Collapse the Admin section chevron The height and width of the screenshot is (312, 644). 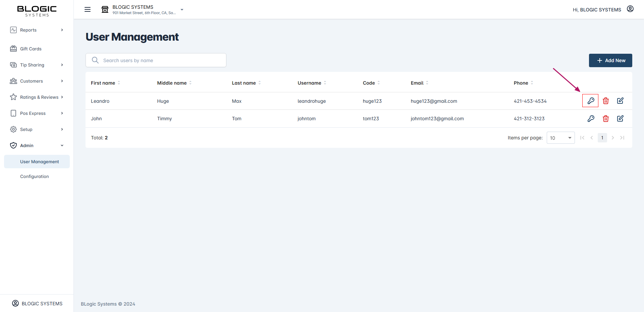[x=62, y=145]
